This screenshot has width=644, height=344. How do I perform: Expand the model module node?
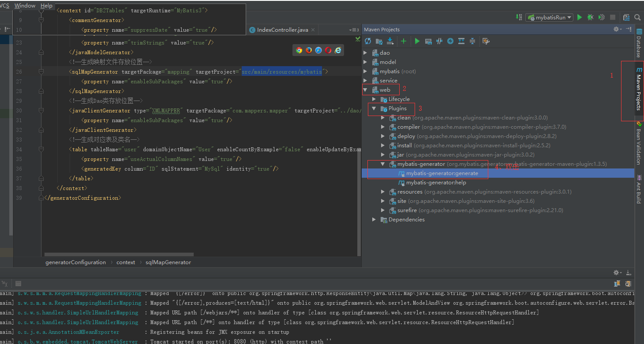[x=365, y=62]
